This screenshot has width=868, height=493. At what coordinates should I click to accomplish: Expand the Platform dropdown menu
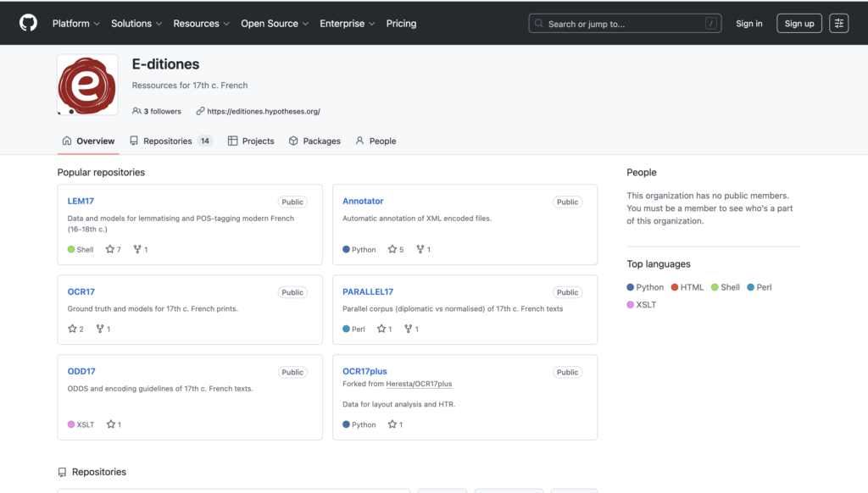pyautogui.click(x=76, y=24)
